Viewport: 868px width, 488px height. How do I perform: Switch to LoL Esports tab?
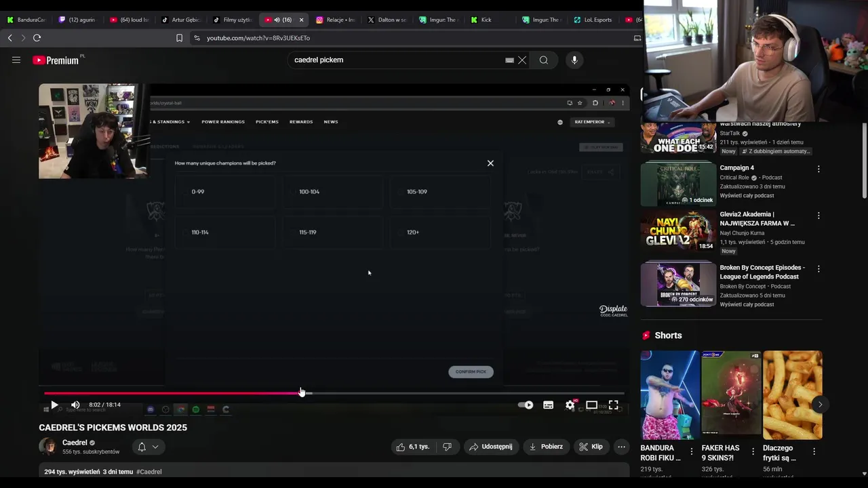tap(593, 20)
